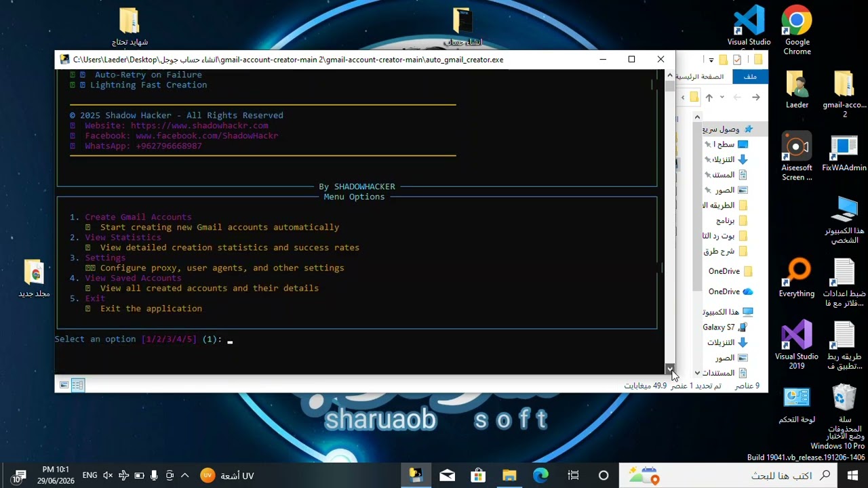Screen dimensions: 868x488
Task: Open Task View on the taskbar
Action: coord(573,475)
